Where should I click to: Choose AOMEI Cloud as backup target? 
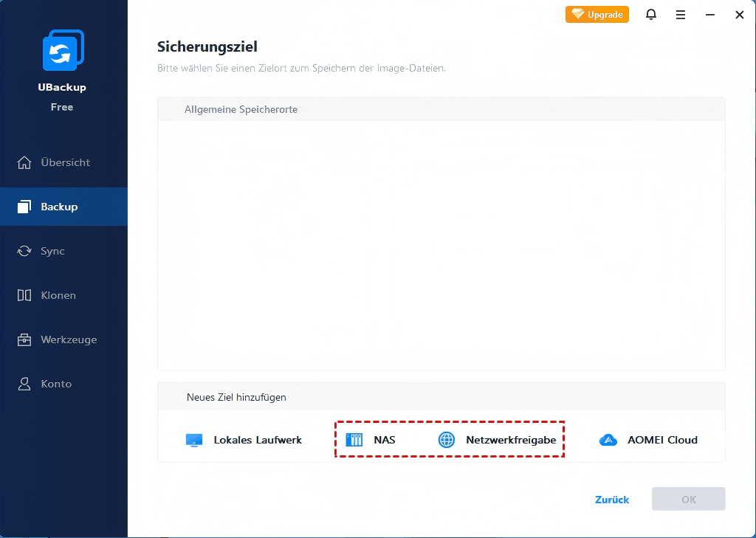click(x=662, y=440)
